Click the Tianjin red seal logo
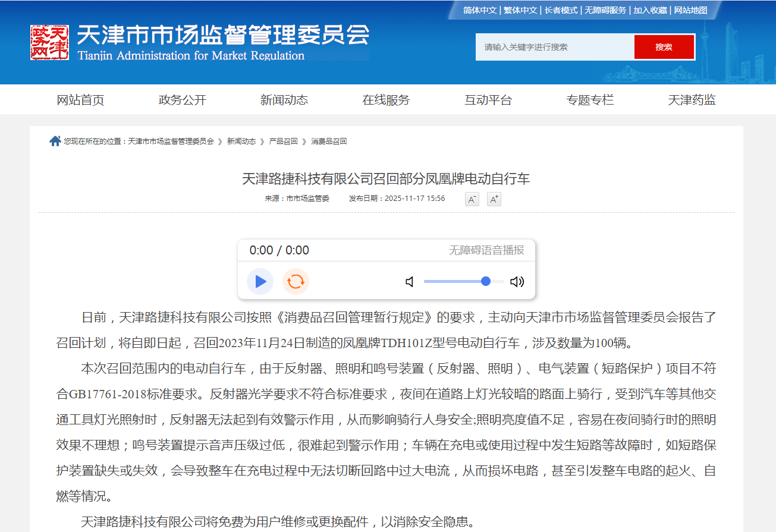 pos(49,43)
